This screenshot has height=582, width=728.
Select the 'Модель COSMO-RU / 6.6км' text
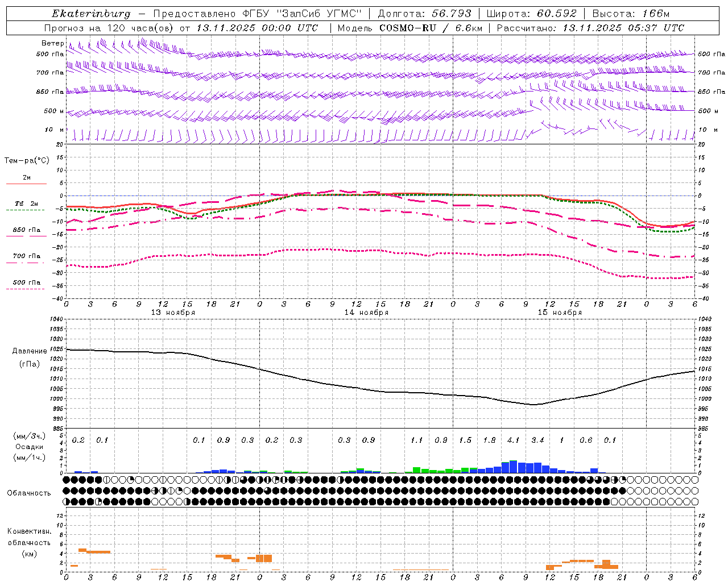coord(410,28)
